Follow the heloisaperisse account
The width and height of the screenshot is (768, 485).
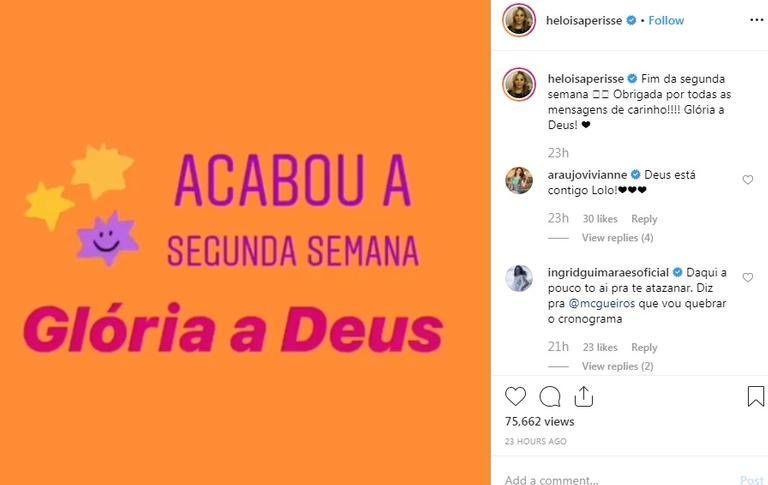click(x=666, y=20)
